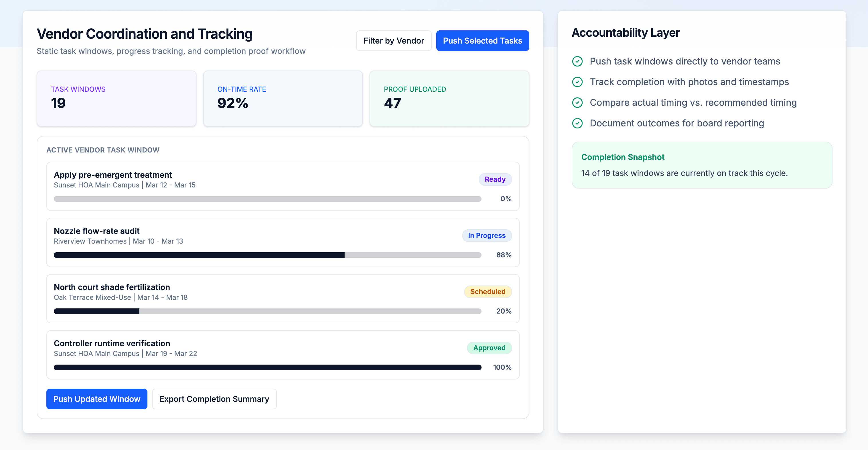This screenshot has width=868, height=450.
Task: Click the checkmark beside "Document outcomes for board reporting"
Action: click(577, 123)
